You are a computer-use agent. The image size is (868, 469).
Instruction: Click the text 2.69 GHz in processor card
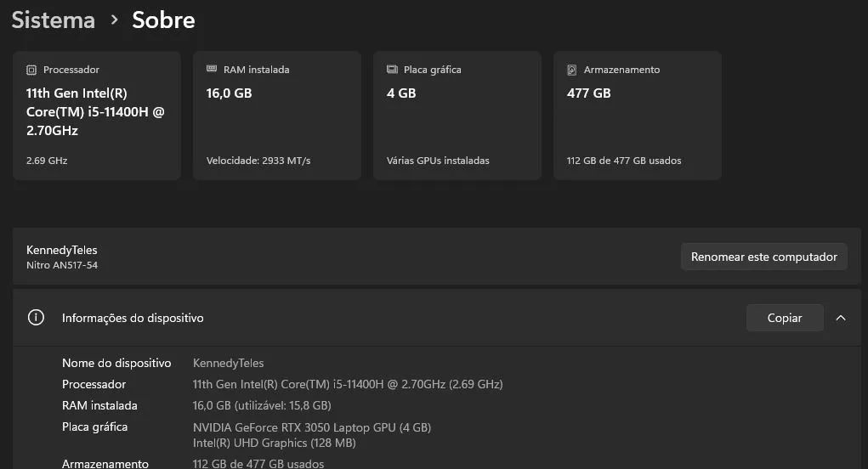click(47, 161)
